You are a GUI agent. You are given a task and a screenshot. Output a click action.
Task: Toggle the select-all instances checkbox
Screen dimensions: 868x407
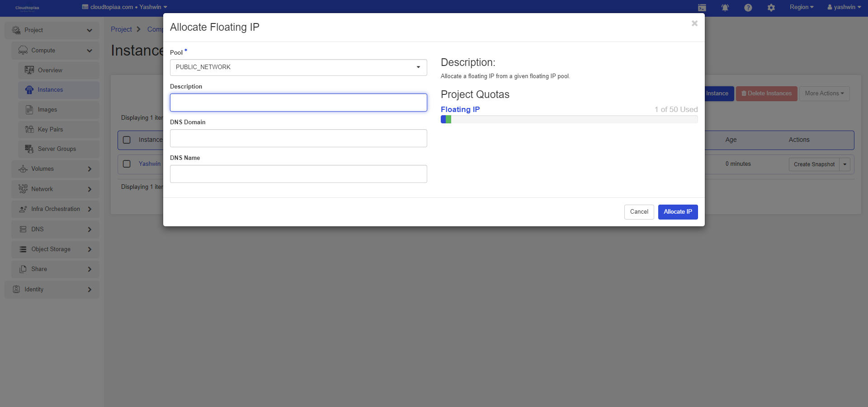[127, 140]
